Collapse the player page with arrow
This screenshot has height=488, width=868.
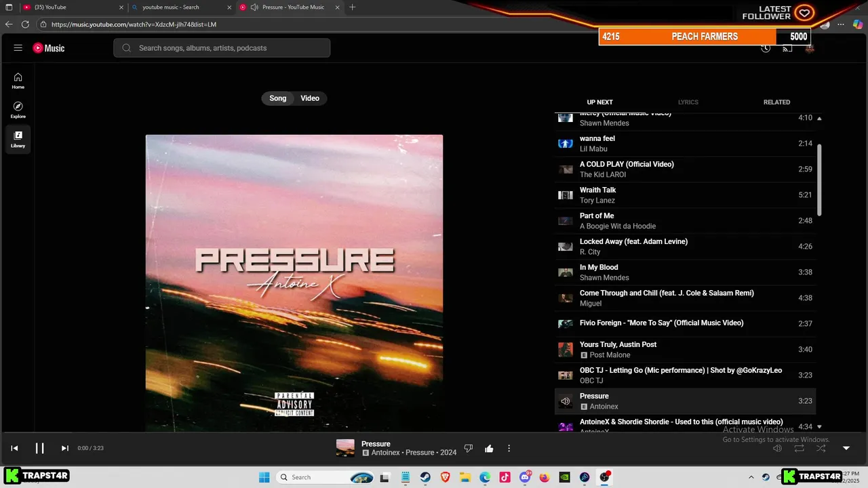(846, 448)
